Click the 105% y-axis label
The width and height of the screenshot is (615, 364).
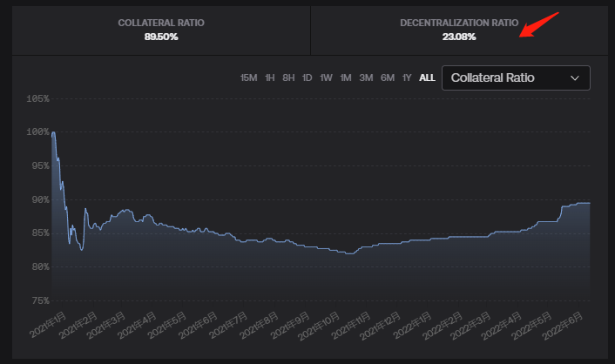[x=38, y=99]
